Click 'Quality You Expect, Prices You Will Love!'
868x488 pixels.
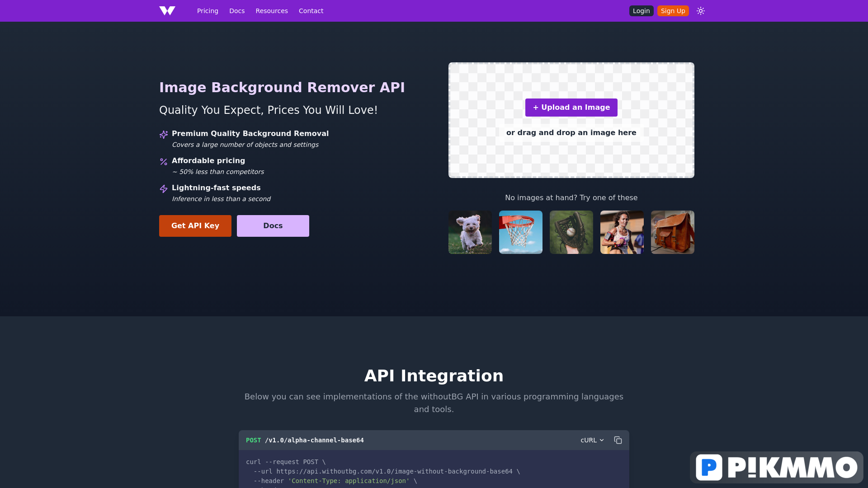[x=269, y=110]
